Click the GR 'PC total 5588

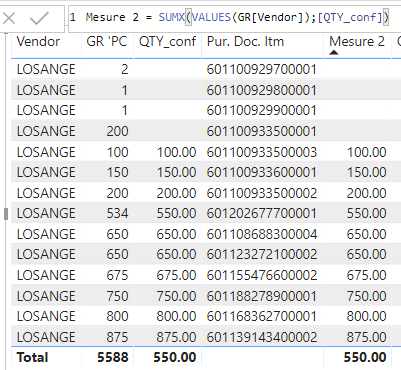[113, 357]
